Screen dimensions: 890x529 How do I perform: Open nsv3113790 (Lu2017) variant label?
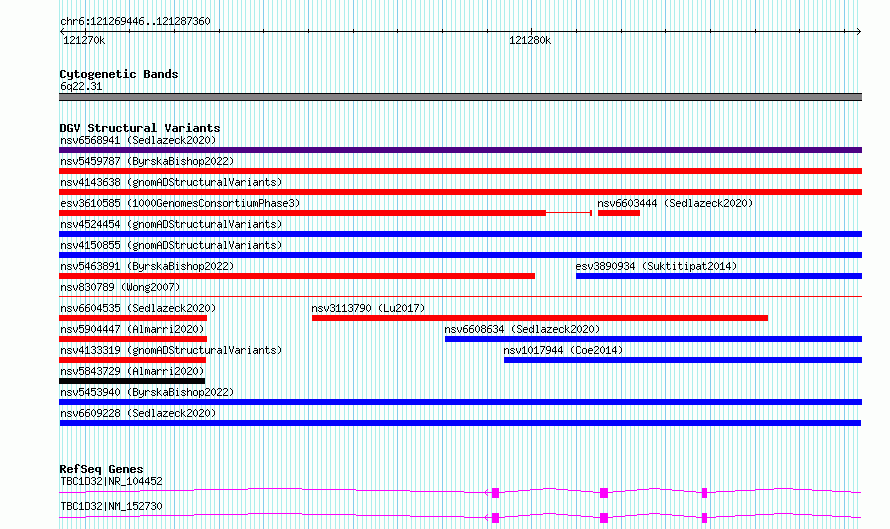[368, 308]
